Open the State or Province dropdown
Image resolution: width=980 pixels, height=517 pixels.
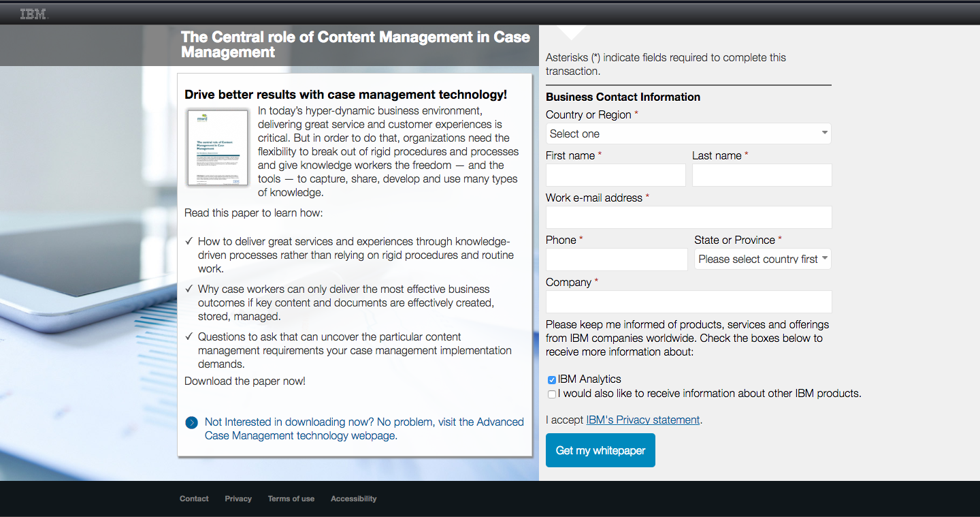click(762, 259)
